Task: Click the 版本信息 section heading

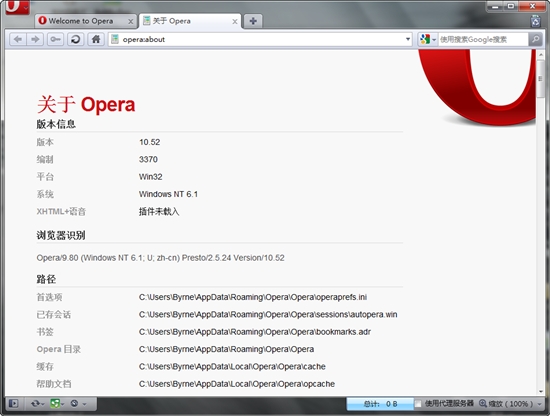Action: coord(56,124)
